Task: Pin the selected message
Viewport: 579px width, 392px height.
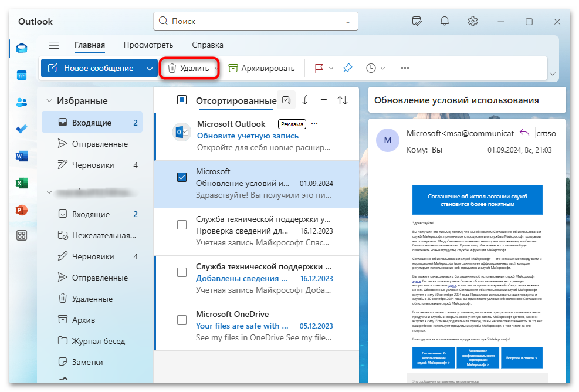Action: coord(348,68)
